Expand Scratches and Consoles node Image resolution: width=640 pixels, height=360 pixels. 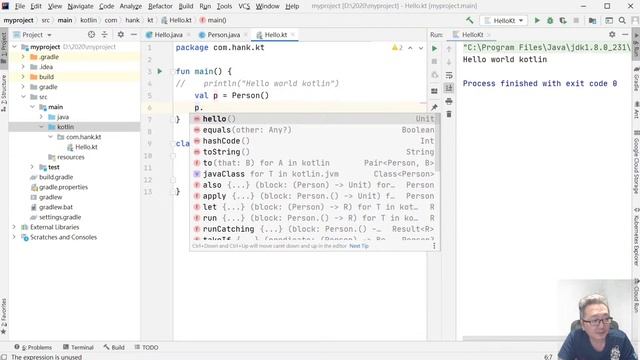[15, 237]
